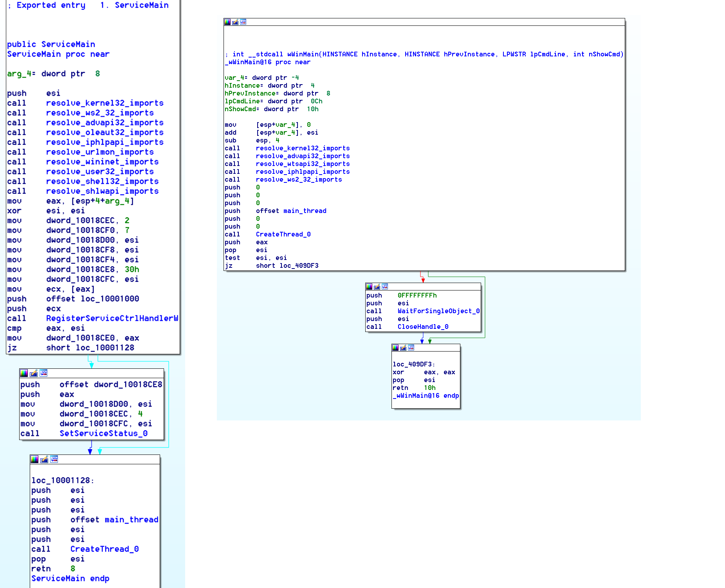Image resolution: width=725 pixels, height=588 pixels.
Task: Click resolve_urlmon_imports in ServiceMain
Action: click(x=100, y=152)
